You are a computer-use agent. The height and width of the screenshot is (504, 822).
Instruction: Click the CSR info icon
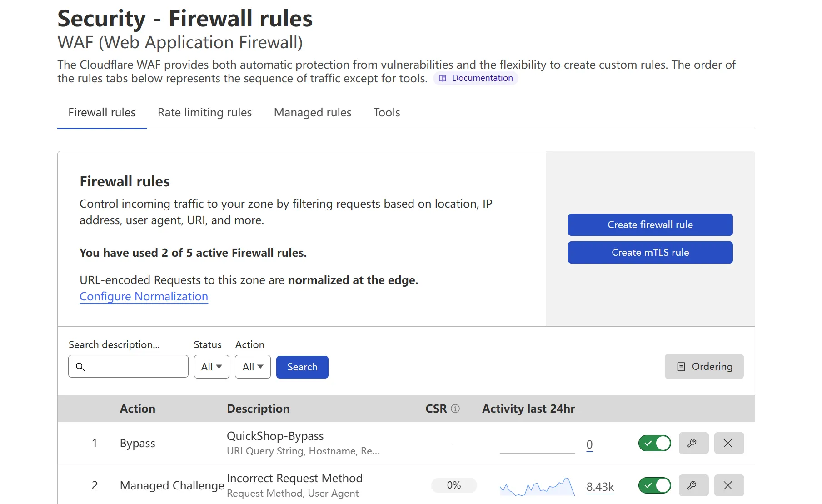coord(455,409)
